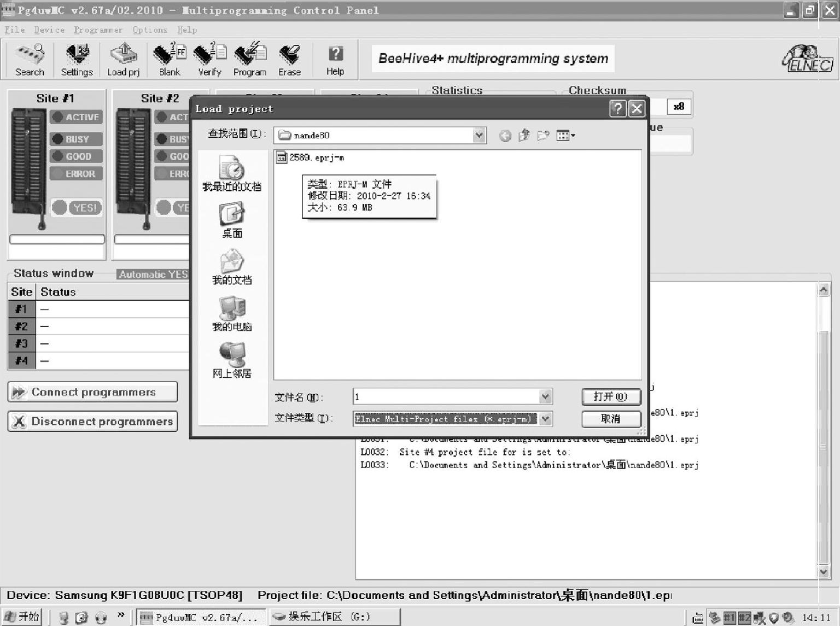This screenshot has height=626, width=840.
Task: Go to Desktop (桌面) in the places bar
Action: [x=232, y=220]
